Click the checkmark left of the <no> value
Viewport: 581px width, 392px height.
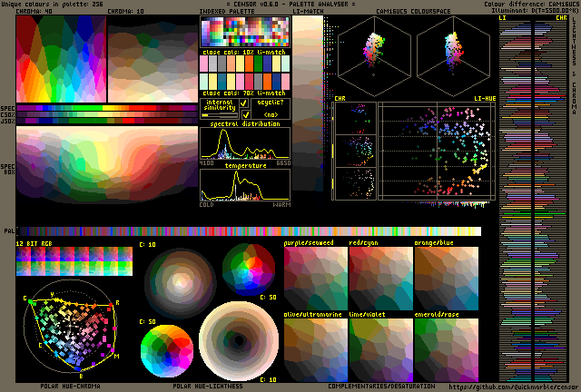click(245, 115)
